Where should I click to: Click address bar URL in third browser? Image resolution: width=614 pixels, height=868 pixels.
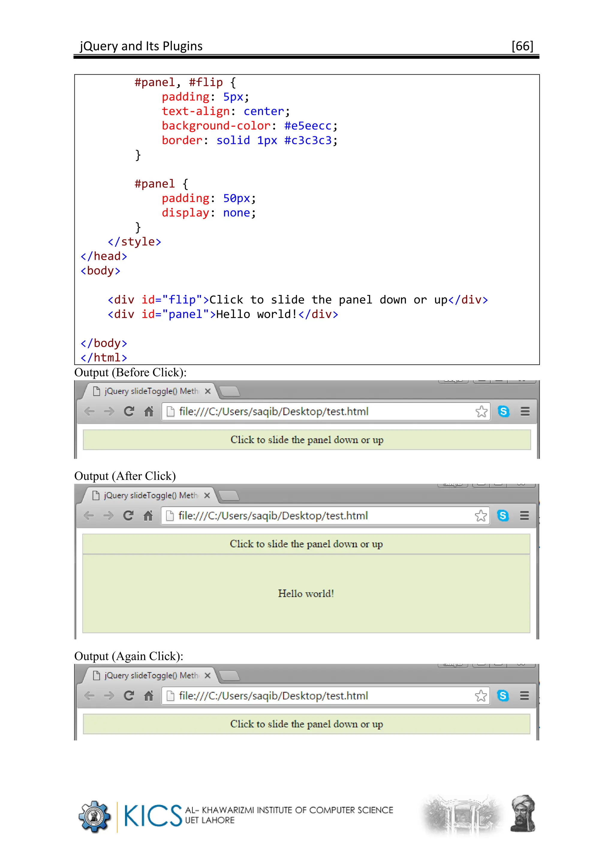(274, 696)
